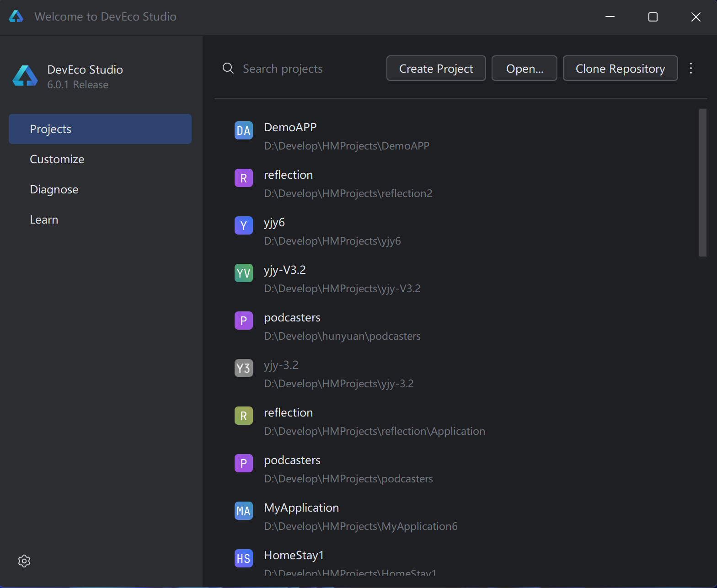Click path D:\Develop\hunyuan\podcasters

coord(342,336)
